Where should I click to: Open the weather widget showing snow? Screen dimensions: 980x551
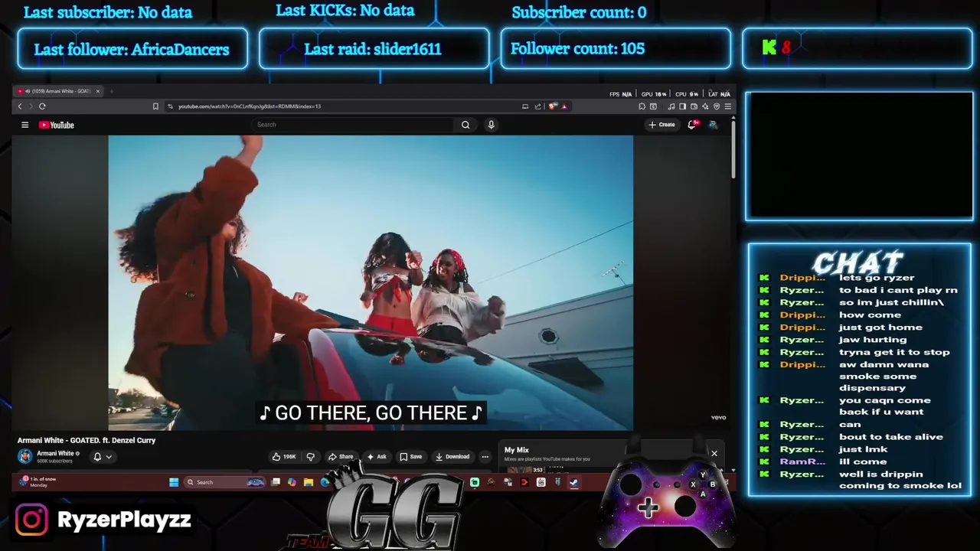[38, 482]
